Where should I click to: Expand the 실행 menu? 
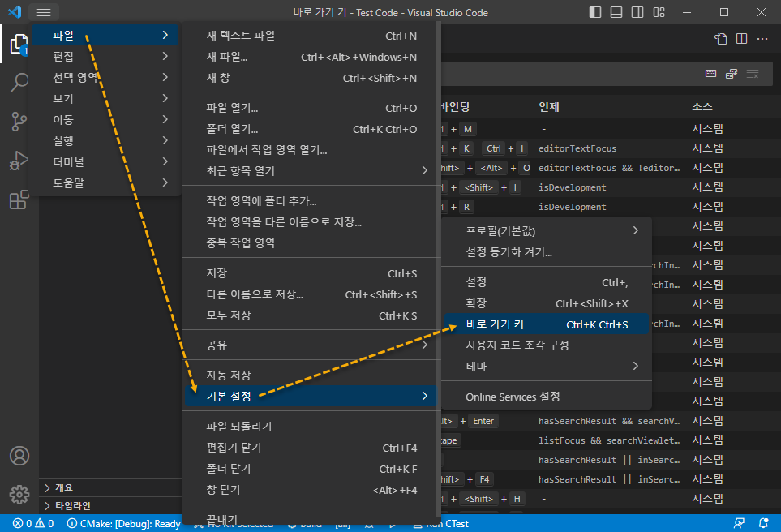(105, 141)
